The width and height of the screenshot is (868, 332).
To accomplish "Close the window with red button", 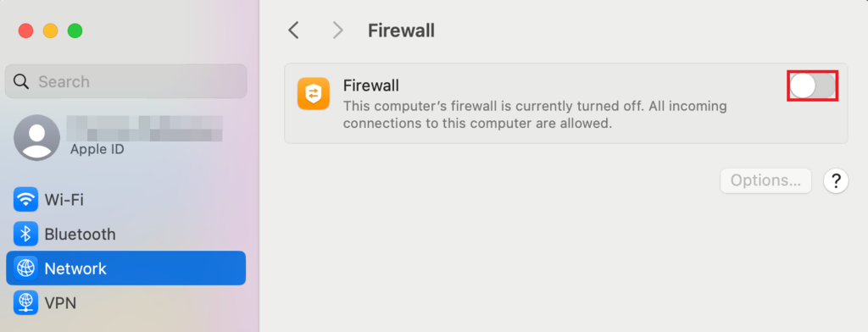I will (x=25, y=30).
